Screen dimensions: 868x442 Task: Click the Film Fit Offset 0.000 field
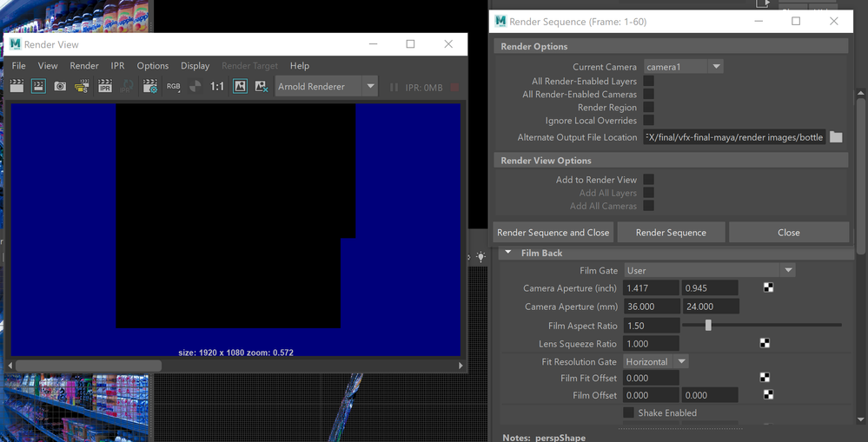(651, 378)
